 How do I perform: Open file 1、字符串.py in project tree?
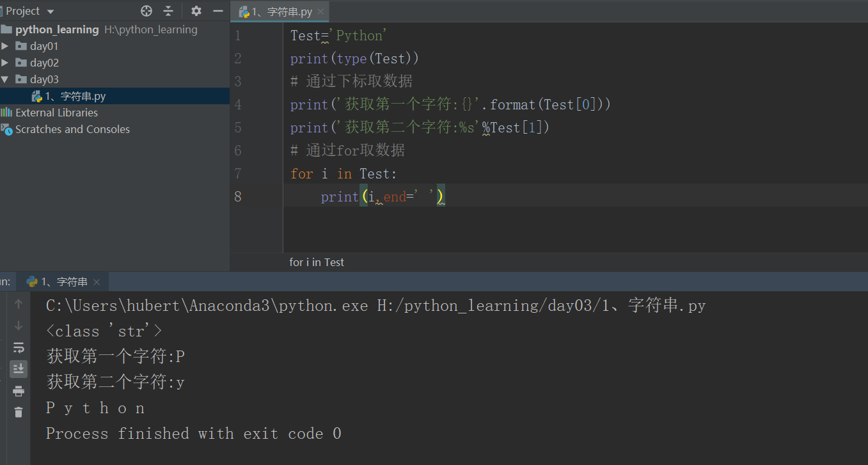[114, 96]
